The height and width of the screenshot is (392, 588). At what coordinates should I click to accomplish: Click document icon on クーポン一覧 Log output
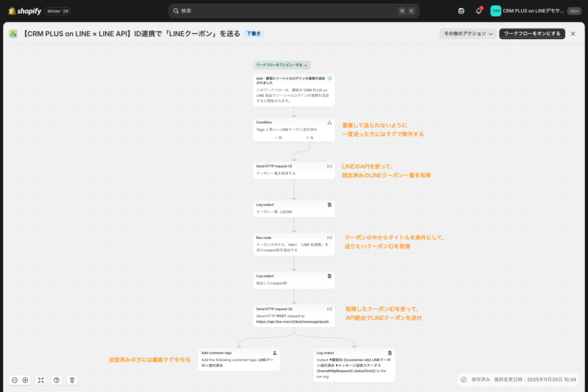pos(329,204)
